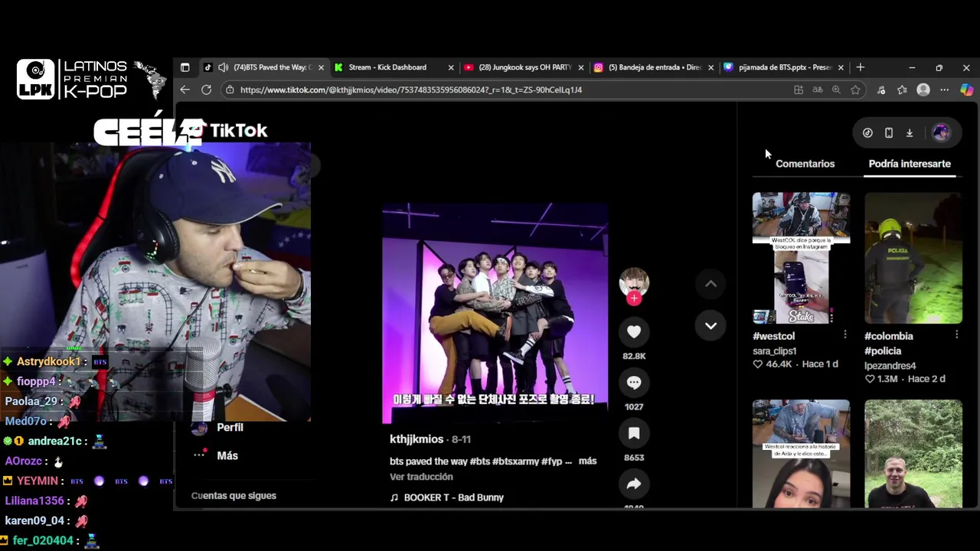Open the creator avatar beside the video
Screen dimensions: 980x551
coord(634,282)
